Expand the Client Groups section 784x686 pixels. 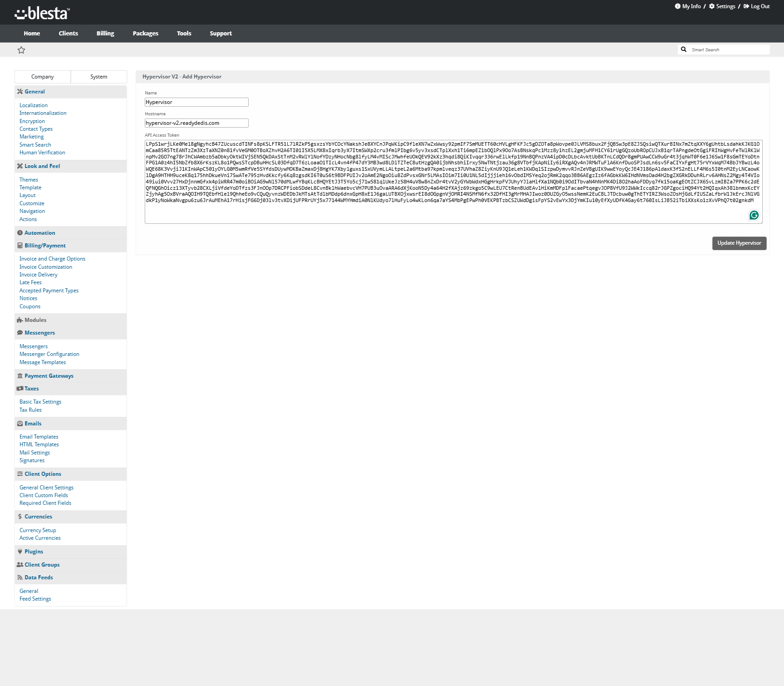point(42,565)
